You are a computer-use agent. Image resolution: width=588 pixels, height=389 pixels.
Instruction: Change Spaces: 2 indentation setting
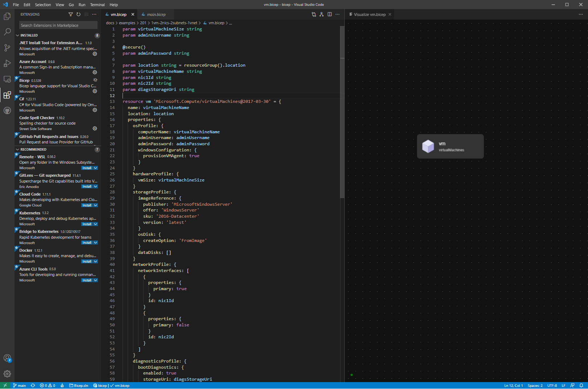(x=535, y=386)
